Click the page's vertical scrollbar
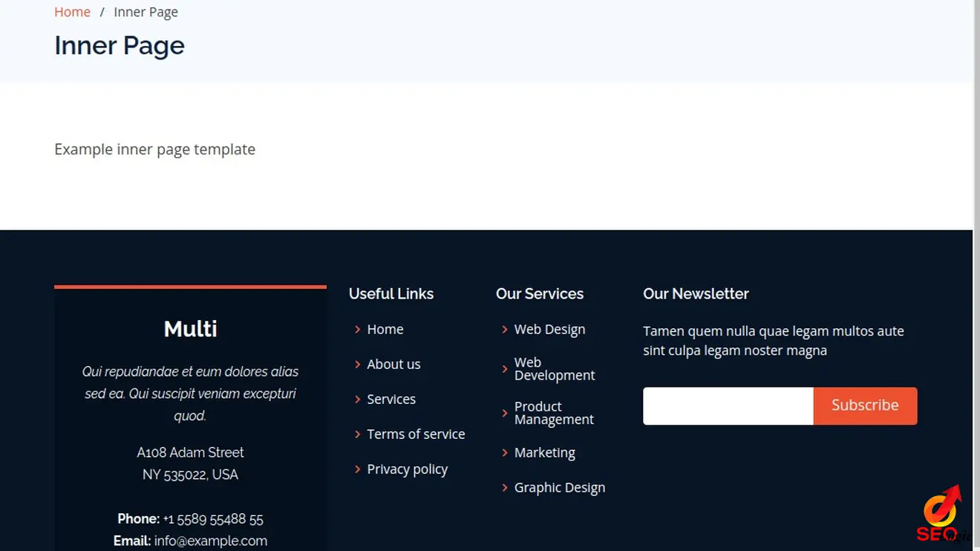980x551 pixels. (x=976, y=223)
